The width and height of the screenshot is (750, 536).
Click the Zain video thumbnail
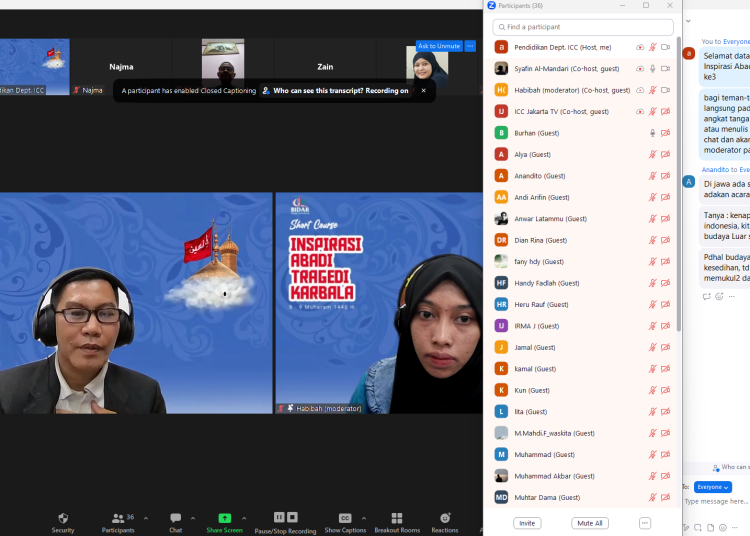[x=325, y=67]
